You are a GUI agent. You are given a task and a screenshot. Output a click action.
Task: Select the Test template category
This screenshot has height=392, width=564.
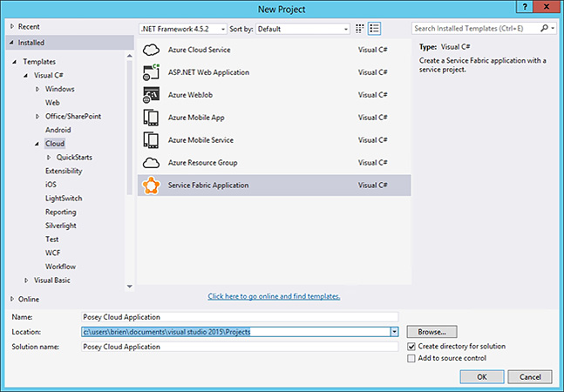click(x=51, y=240)
